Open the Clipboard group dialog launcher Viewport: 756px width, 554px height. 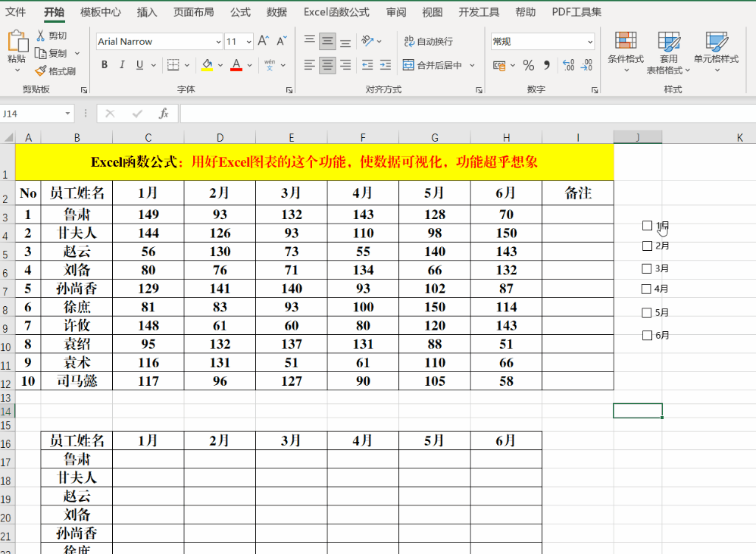click(84, 90)
